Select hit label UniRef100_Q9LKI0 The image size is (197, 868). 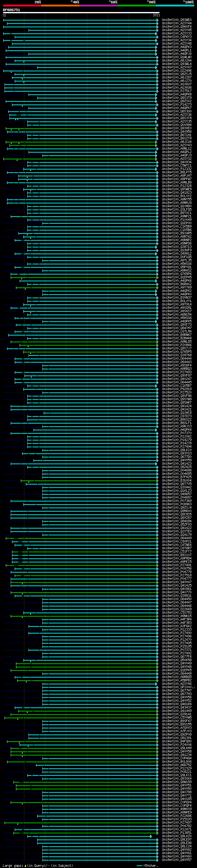pyautogui.click(x=176, y=450)
